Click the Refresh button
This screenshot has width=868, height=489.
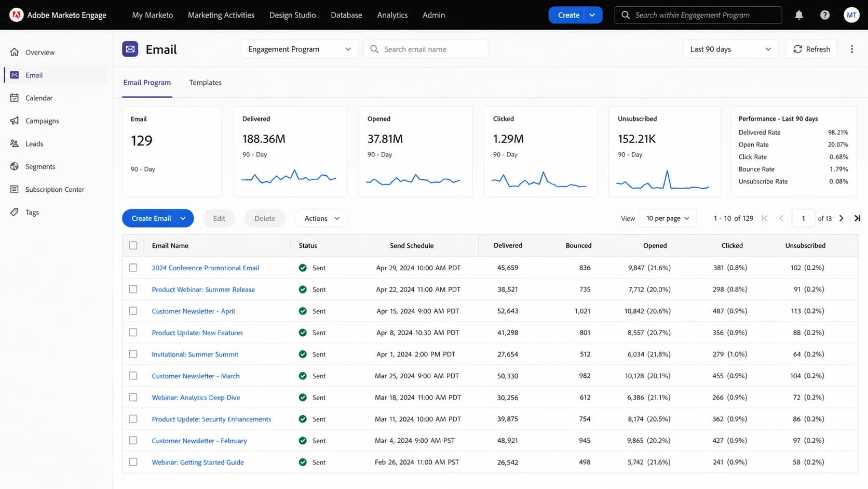coord(811,49)
